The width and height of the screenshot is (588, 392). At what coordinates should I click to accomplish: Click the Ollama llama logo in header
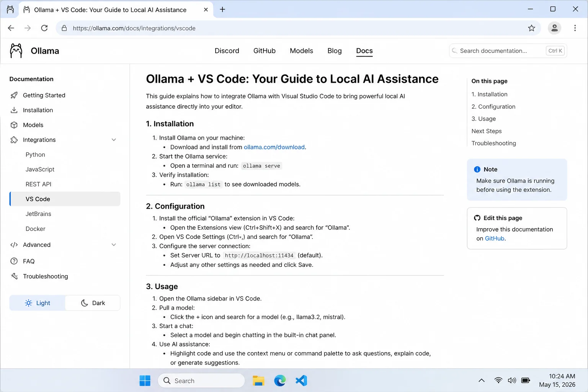(16, 51)
